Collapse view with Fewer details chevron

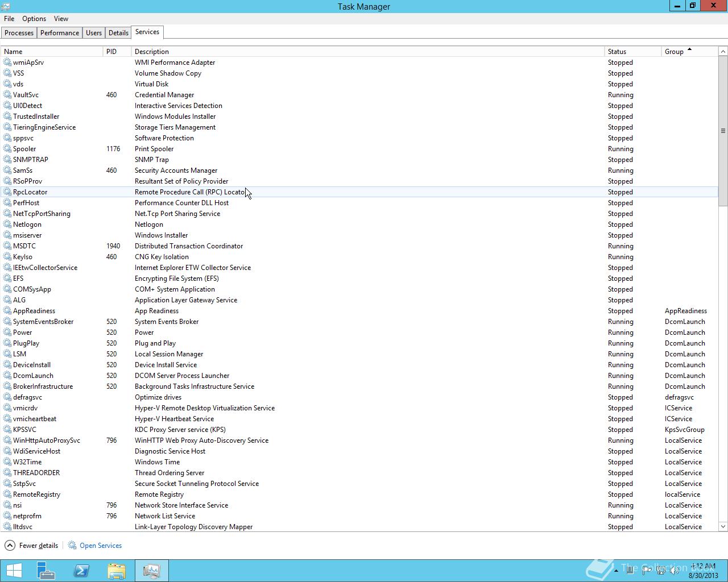[x=10, y=546]
